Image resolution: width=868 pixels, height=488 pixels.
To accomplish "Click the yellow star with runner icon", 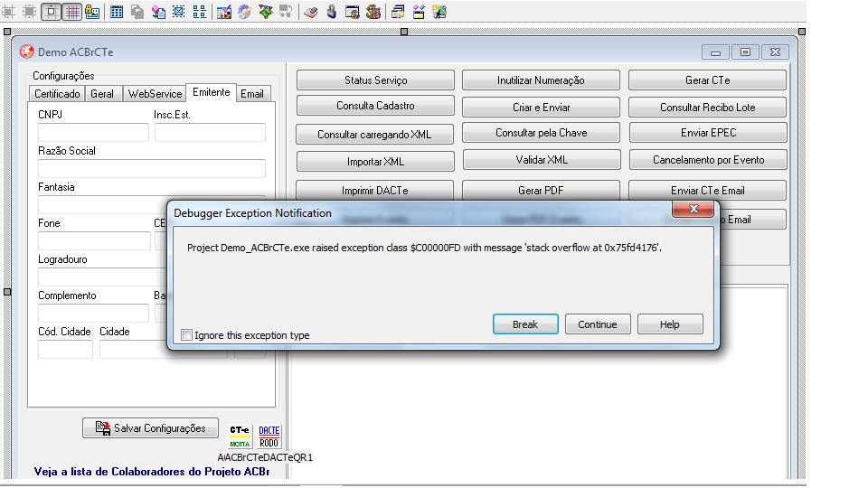I will (x=439, y=12).
